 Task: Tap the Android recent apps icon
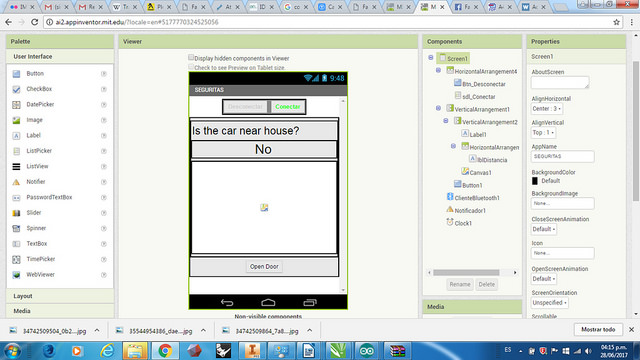tap(310, 302)
